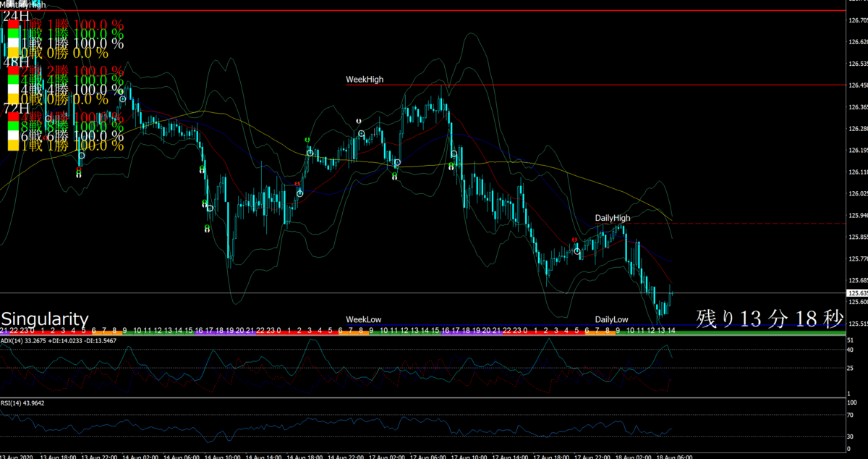The width and height of the screenshot is (868, 459).
Task: Click the 72H statistics heading
Action: pos(17,109)
